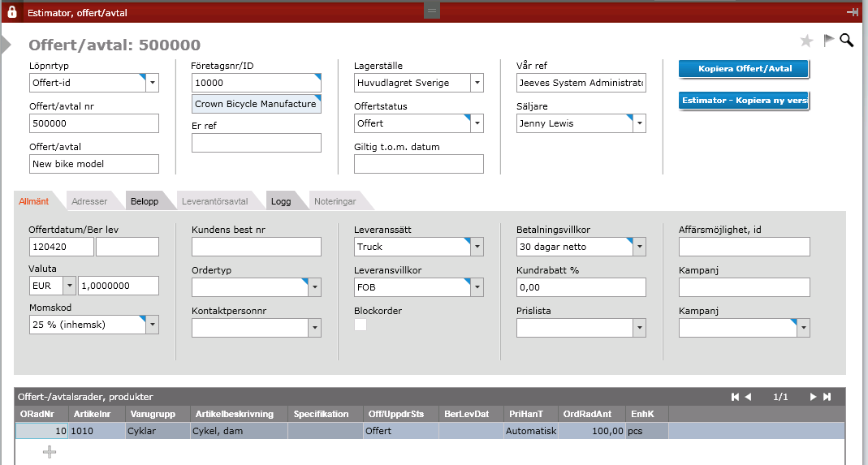Select the Artikelnr cell 1010
The height and width of the screenshot is (465, 868).
97,431
